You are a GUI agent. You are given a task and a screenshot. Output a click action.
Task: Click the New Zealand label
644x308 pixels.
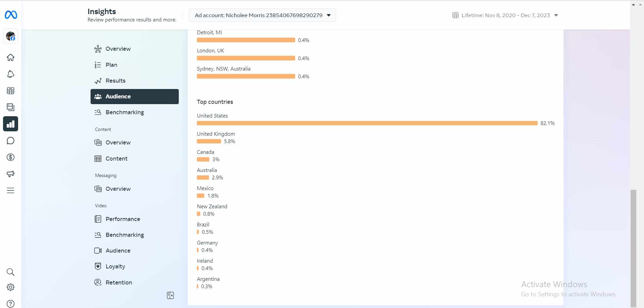[212, 207]
